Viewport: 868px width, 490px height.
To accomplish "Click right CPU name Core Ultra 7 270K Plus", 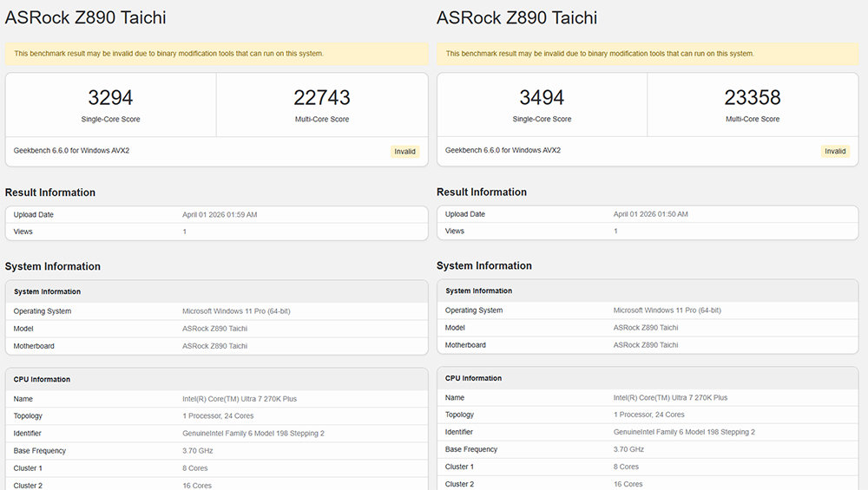I will click(x=670, y=398).
